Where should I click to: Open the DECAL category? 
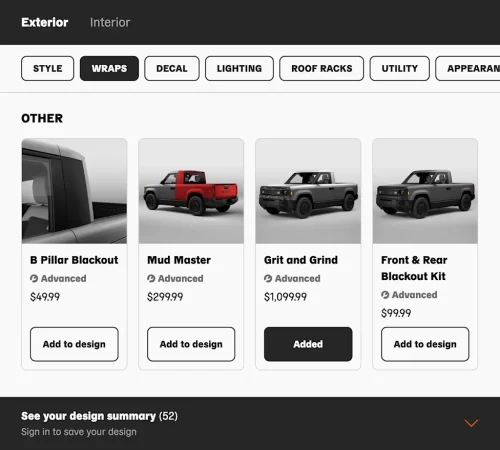[x=172, y=68]
